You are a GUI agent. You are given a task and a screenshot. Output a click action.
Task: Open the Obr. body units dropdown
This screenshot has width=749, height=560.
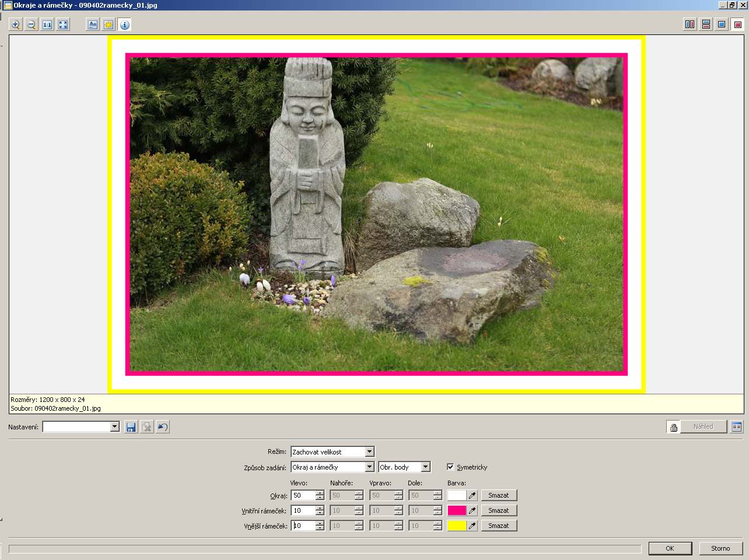pyautogui.click(x=426, y=467)
